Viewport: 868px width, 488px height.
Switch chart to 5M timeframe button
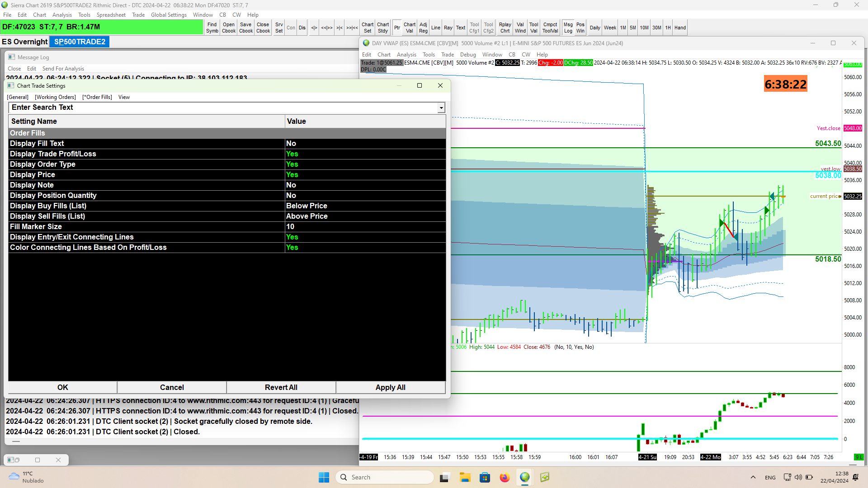click(632, 28)
